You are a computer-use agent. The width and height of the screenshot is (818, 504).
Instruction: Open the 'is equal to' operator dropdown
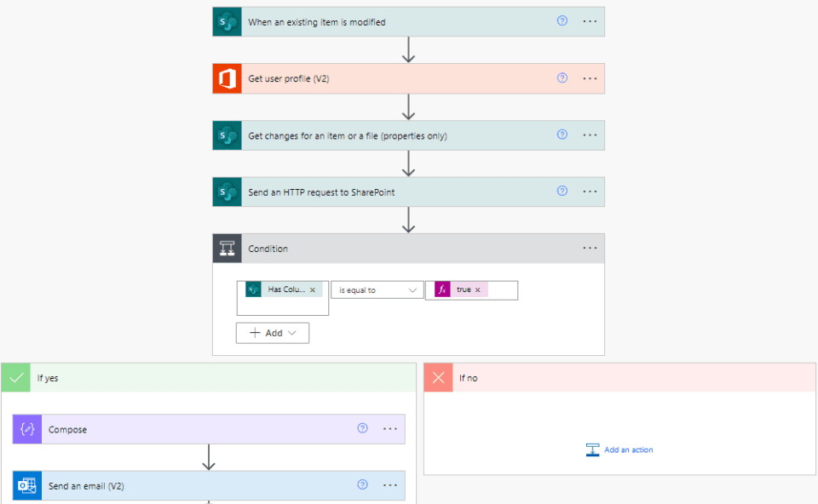377,289
